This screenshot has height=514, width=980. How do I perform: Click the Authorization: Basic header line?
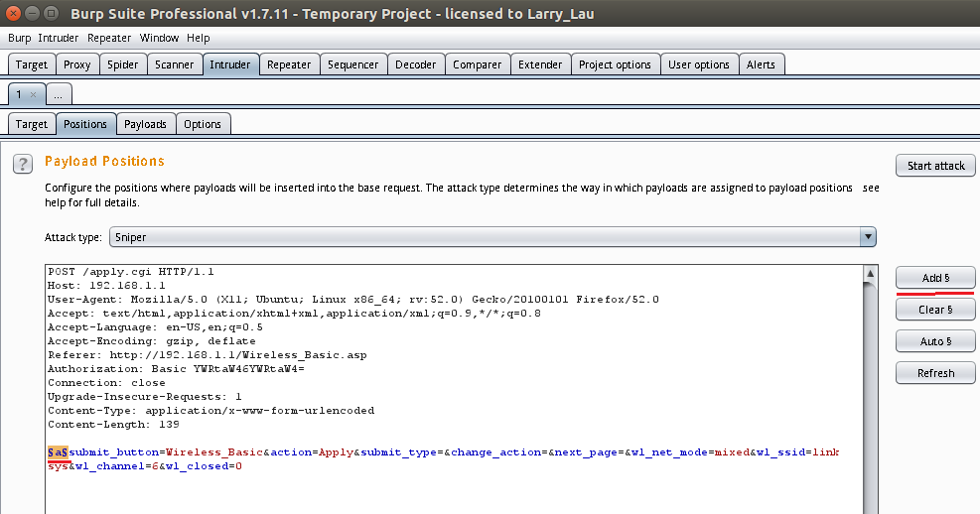[177, 368]
